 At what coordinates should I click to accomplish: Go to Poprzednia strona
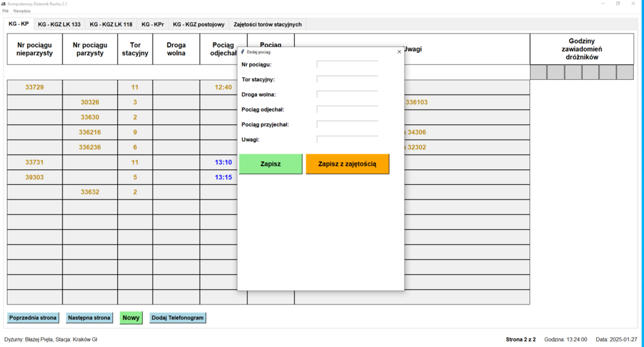click(x=33, y=318)
